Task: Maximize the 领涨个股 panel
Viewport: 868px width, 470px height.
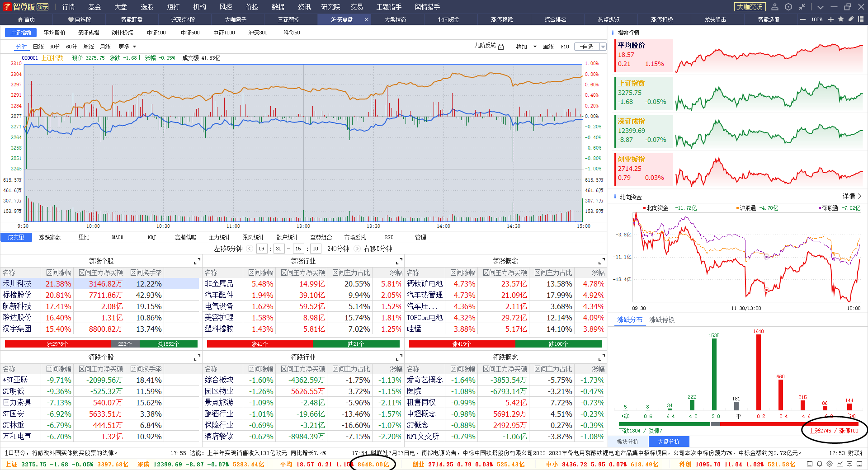Action: (197, 261)
